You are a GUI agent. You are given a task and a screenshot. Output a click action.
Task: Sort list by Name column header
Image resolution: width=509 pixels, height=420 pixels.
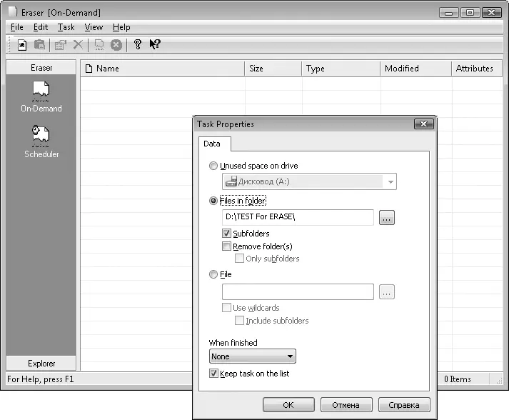click(162, 69)
